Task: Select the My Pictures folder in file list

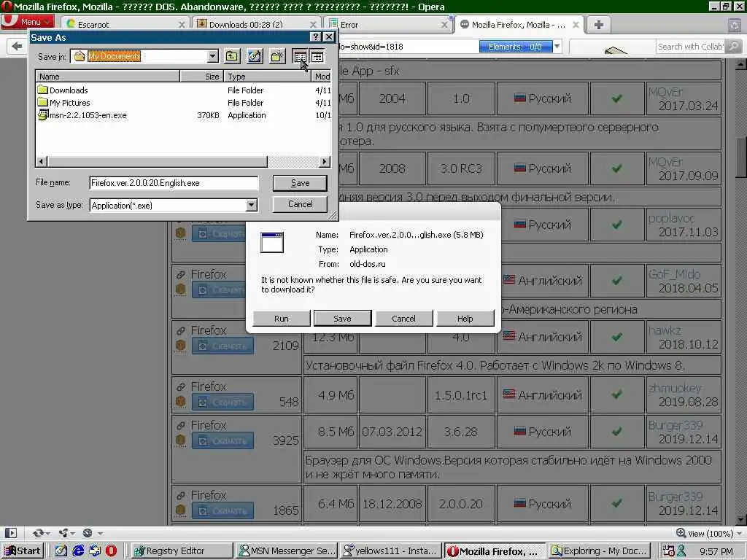Action: 63,102
